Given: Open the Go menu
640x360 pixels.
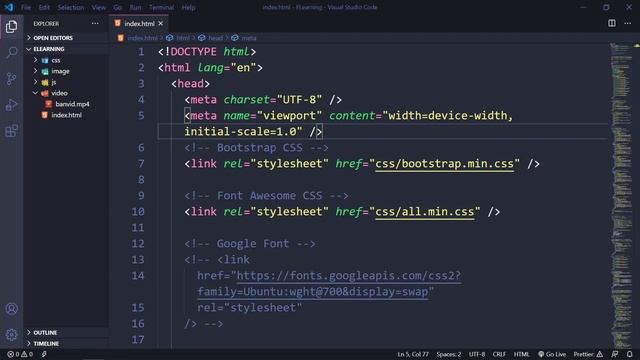Looking at the screenshot, I should coord(118,7).
